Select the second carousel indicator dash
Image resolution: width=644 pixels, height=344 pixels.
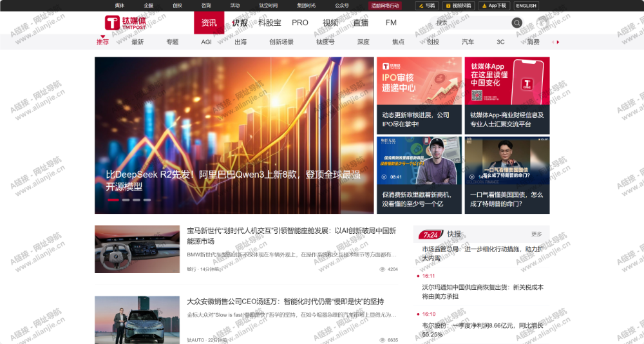(126, 200)
